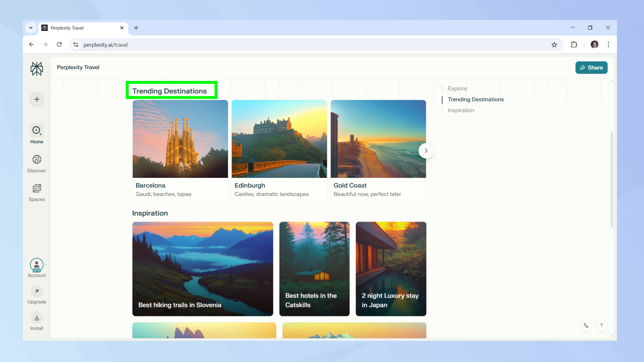
Task: Open the browser tab search dropdown
Action: point(31,28)
